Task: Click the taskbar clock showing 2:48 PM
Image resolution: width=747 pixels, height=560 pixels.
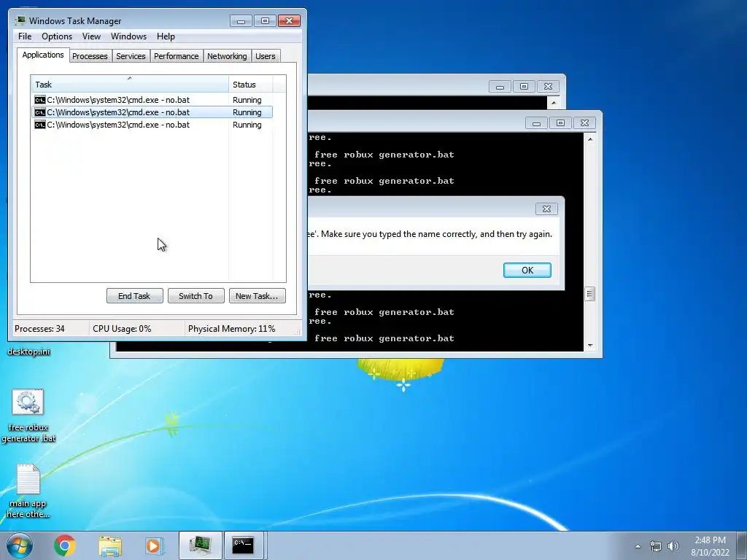Action: click(x=710, y=546)
